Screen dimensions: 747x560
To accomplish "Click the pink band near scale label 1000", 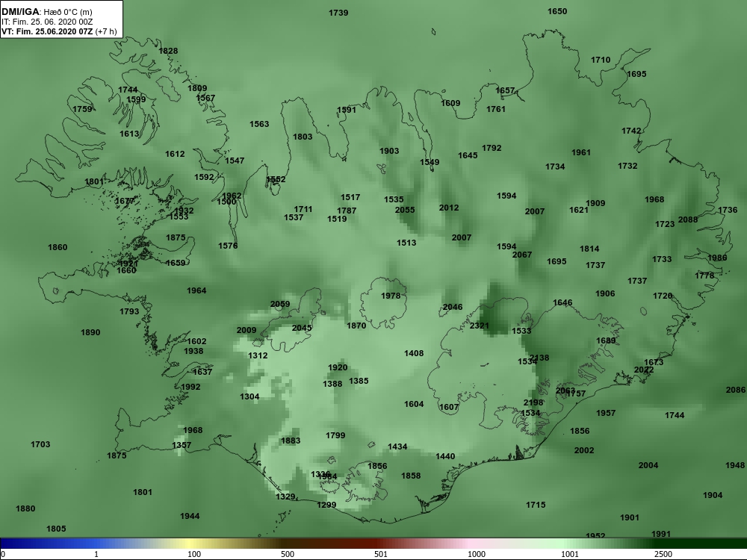I will 471,544.
